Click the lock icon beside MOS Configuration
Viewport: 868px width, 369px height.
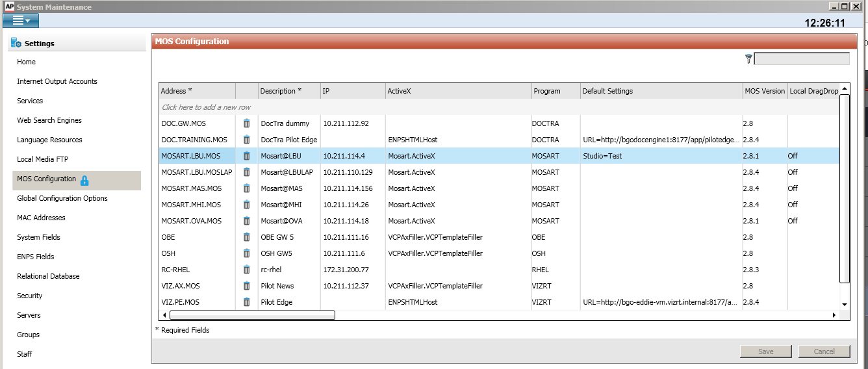click(x=84, y=180)
